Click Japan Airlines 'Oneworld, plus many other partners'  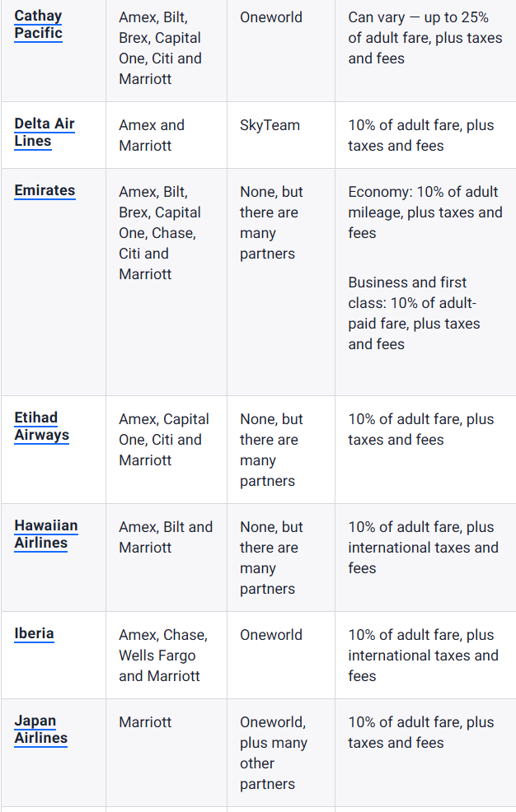(273, 753)
